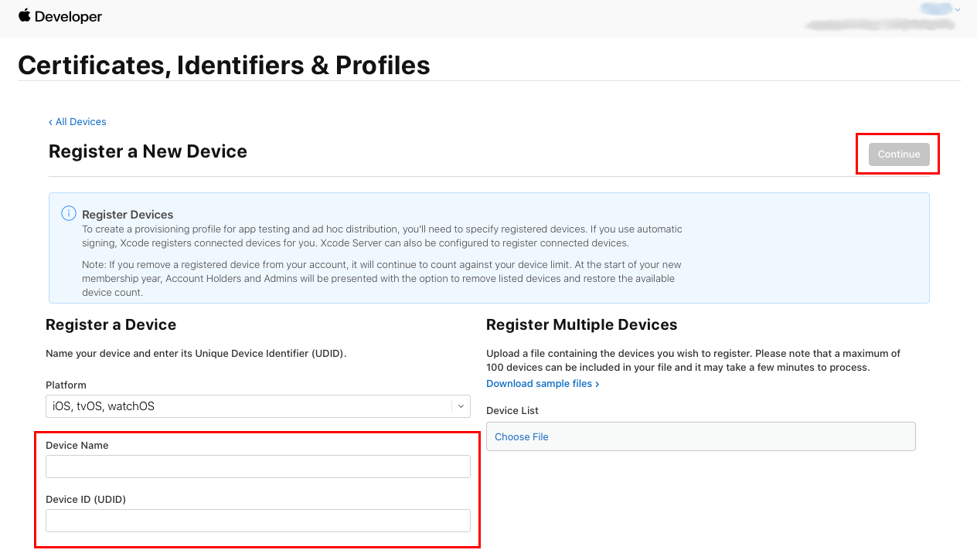Click the Certificates, Identifiers & Profiles heading
977x560 pixels.
tap(224, 65)
